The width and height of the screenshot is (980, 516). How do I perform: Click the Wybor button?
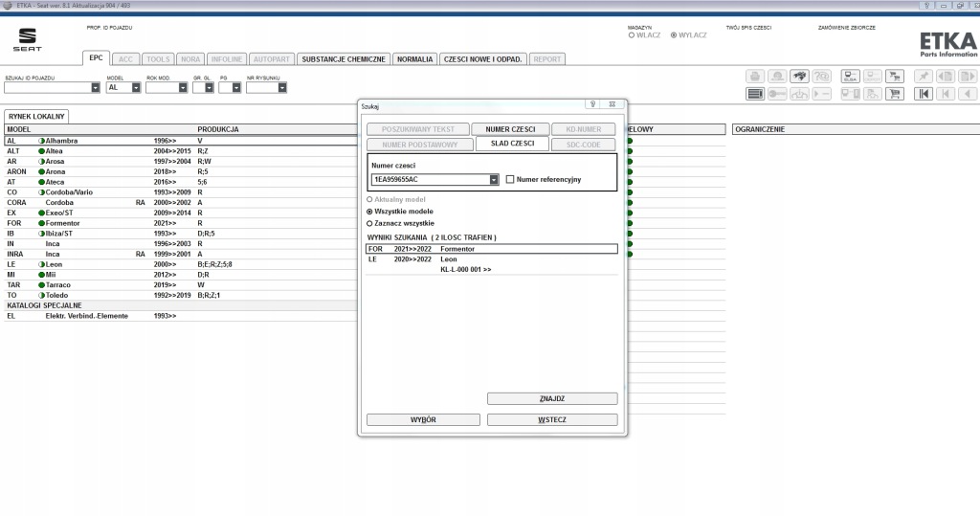coord(423,420)
